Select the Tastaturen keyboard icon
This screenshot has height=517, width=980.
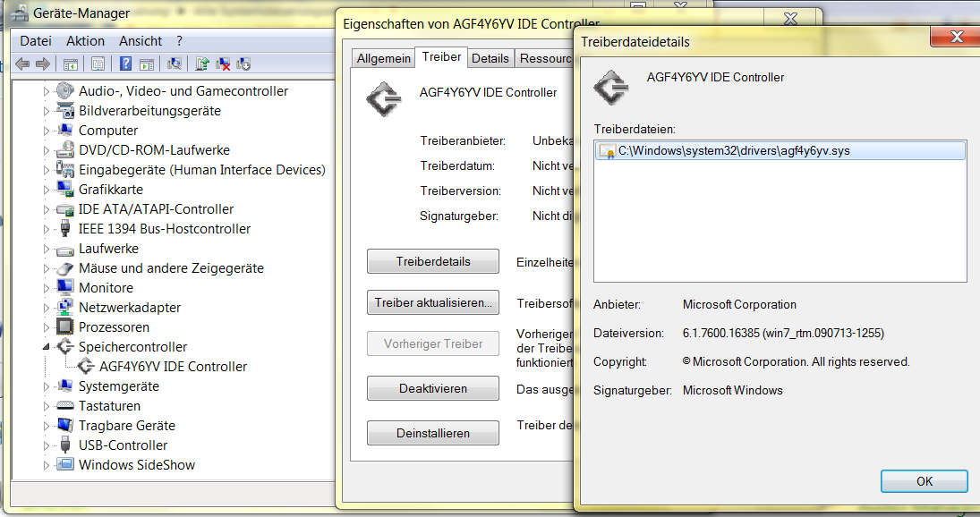click(65, 406)
